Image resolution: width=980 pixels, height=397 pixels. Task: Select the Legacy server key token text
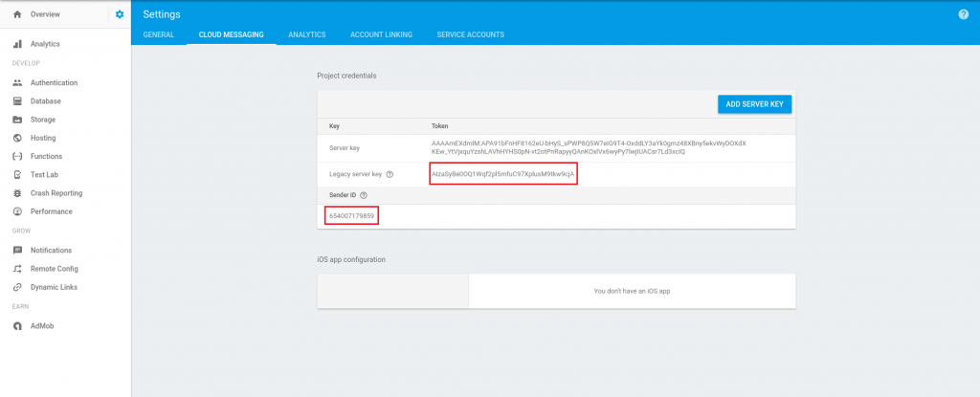click(503, 174)
